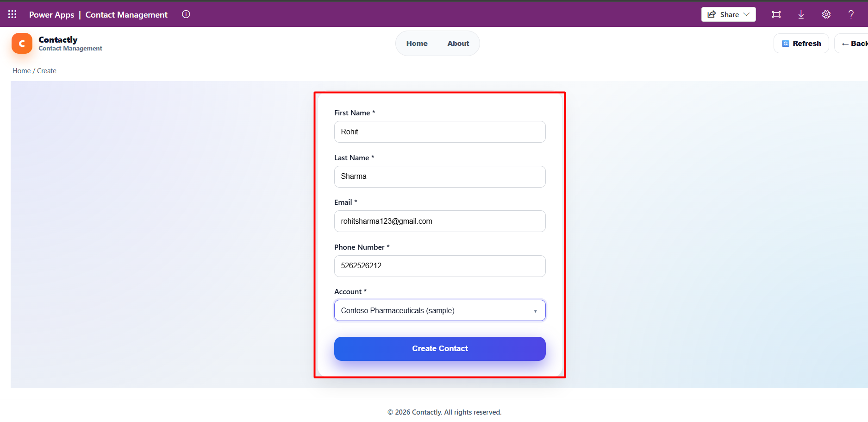The width and height of the screenshot is (868, 422).
Task: Click the Email input field
Action: pyautogui.click(x=440, y=221)
